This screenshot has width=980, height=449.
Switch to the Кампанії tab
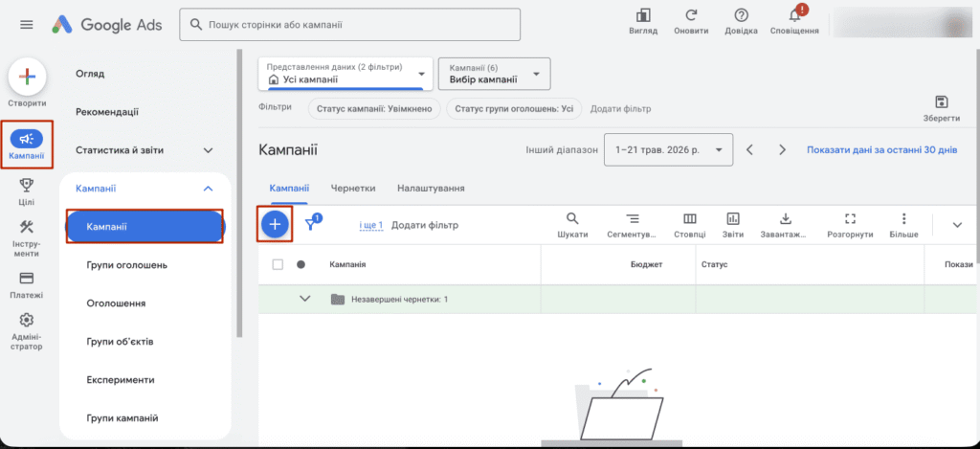(x=289, y=189)
